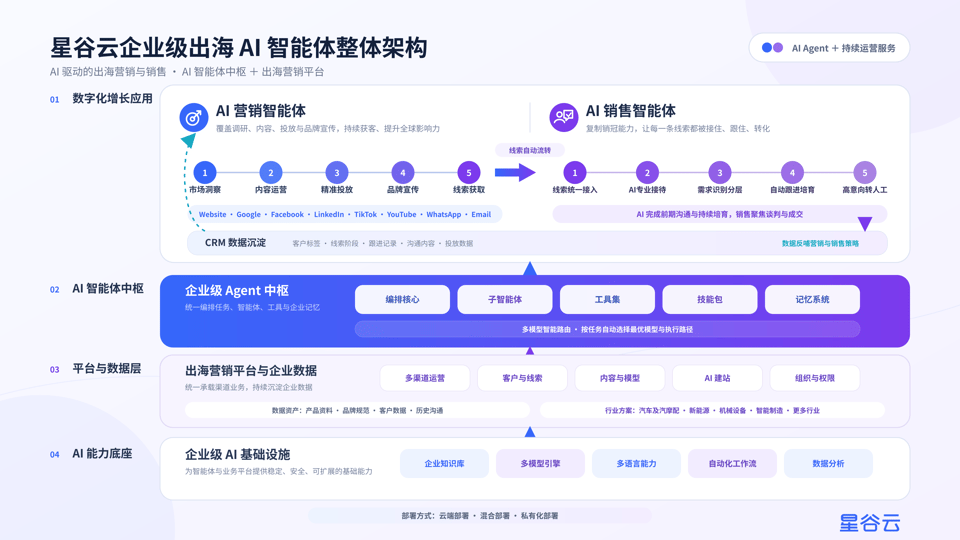
Task: Click the 企业级 AI 基础设施 heading
Action: (x=238, y=454)
